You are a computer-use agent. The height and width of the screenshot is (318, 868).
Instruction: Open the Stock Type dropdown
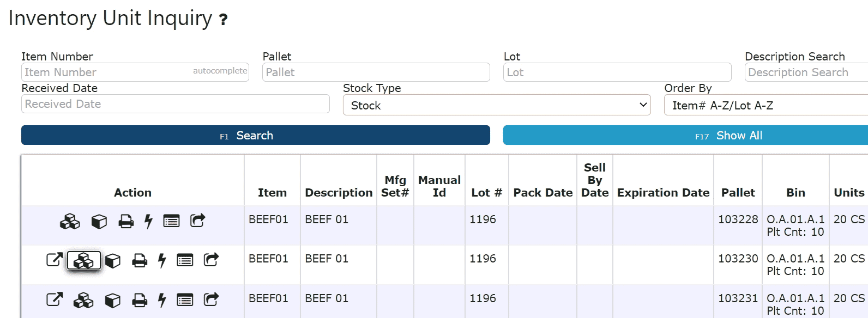497,105
